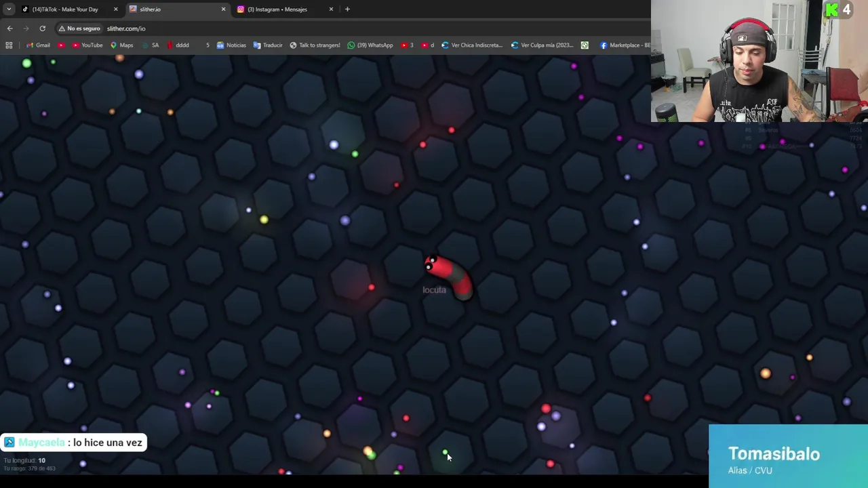Open the Ver Culpa mía bookmark
Viewport: 868px width, 488px height.
click(542, 45)
